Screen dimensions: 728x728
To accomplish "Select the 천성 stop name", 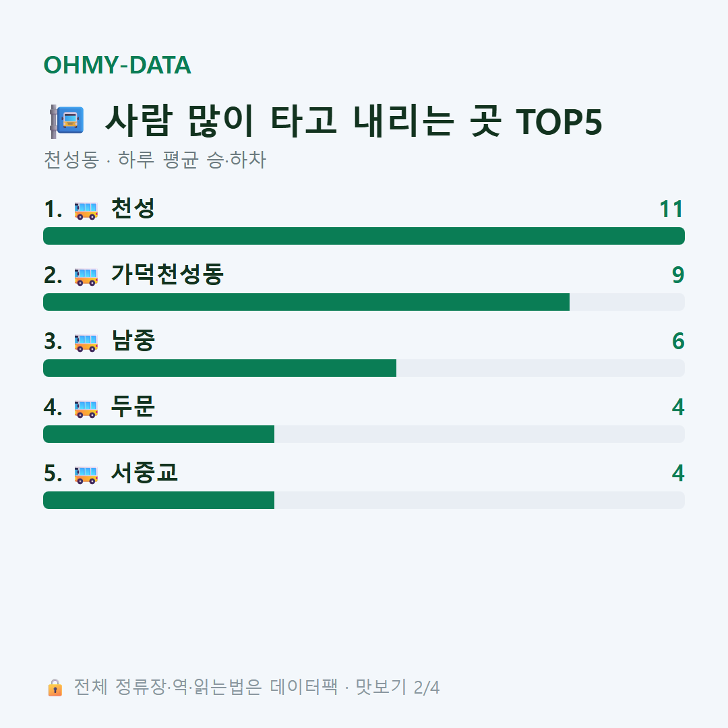I will (x=133, y=208).
